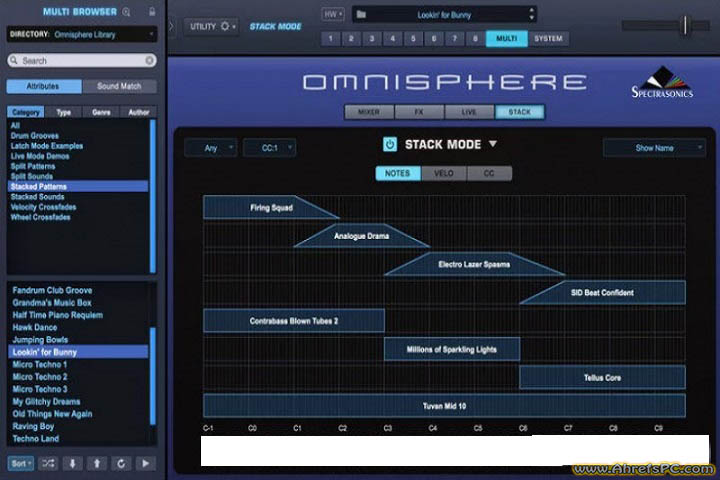Select the Firing Squad stack region
Viewport: 720px width, 480px height.
point(271,208)
